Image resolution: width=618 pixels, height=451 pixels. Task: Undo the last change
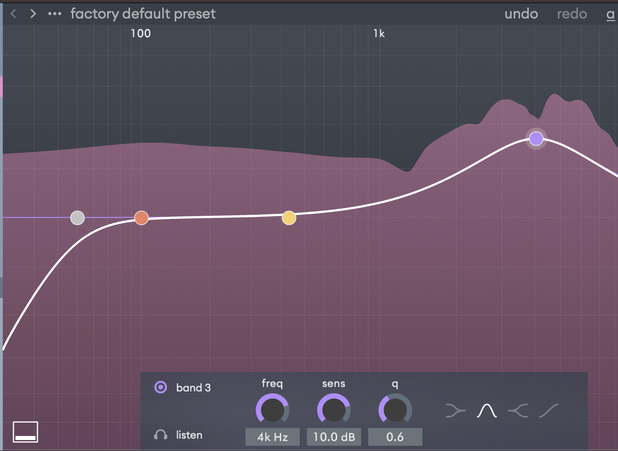tap(521, 14)
